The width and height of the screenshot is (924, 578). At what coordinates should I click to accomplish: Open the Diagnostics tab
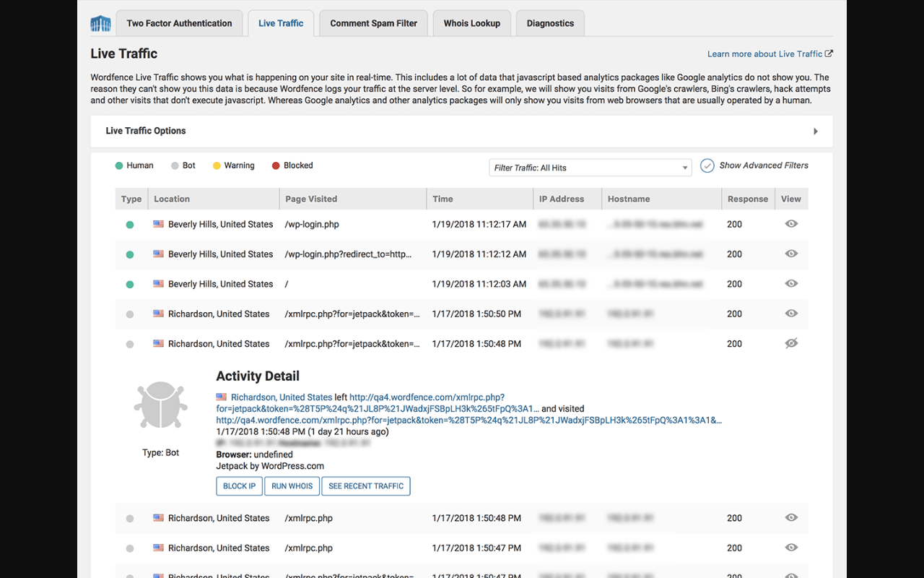tap(550, 23)
